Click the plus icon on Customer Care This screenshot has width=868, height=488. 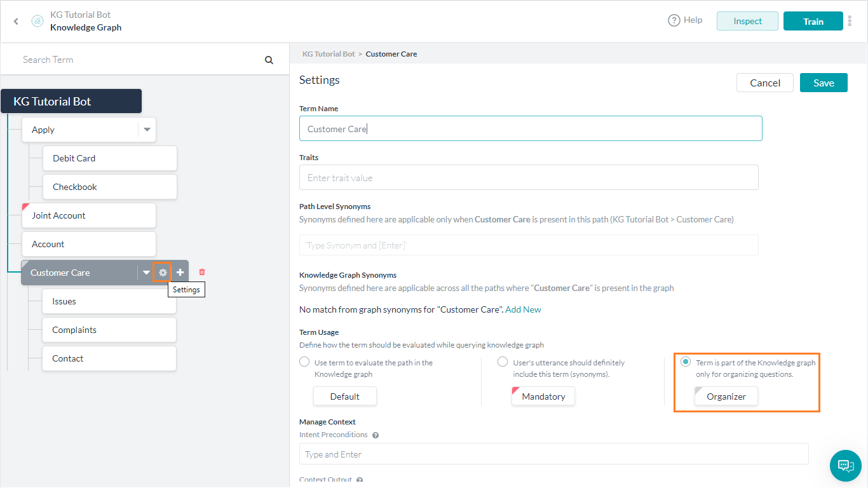[180, 273]
